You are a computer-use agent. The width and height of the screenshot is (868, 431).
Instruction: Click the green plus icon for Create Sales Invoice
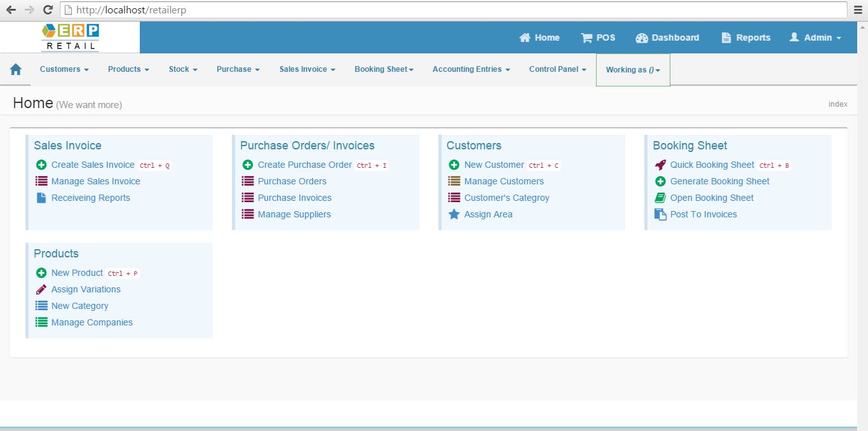pyautogui.click(x=41, y=165)
